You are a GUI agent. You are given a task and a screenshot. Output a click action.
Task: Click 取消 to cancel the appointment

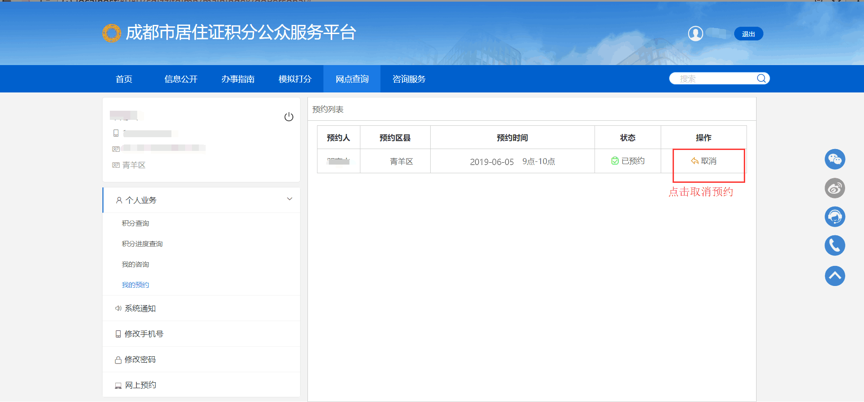(704, 161)
